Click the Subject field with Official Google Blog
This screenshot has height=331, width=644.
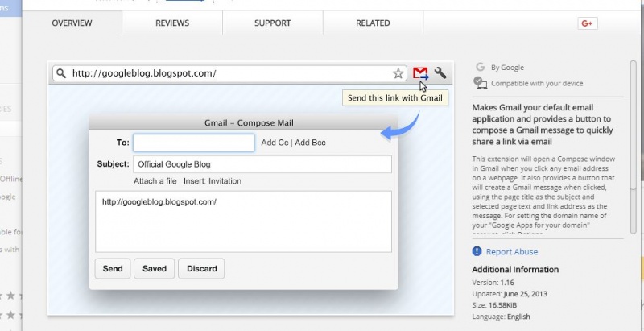[262, 164]
